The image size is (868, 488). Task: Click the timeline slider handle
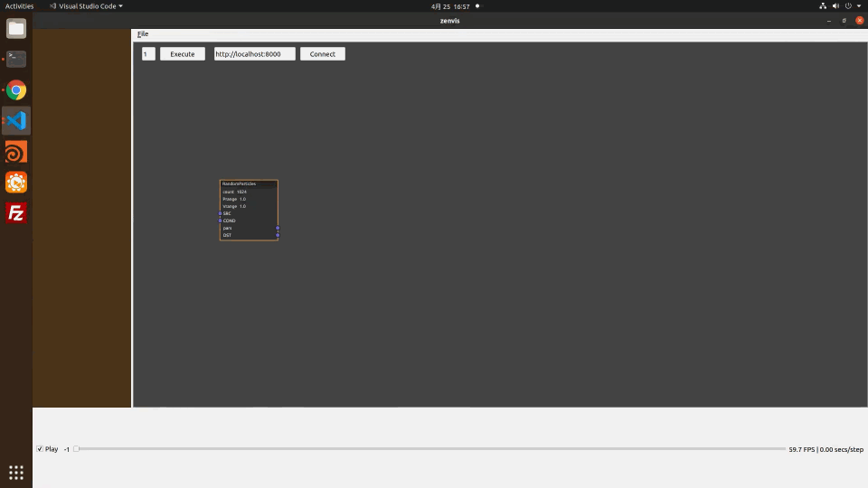pyautogui.click(x=76, y=449)
